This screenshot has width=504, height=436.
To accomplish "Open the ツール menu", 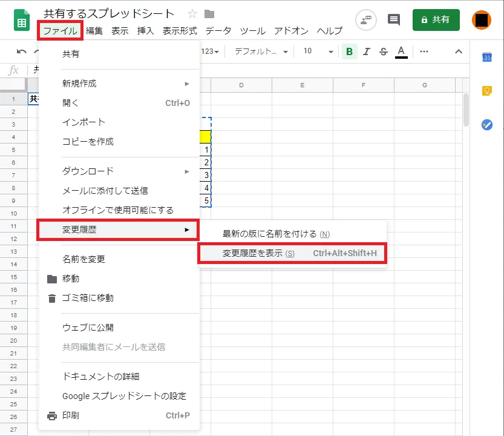I will pos(253,31).
